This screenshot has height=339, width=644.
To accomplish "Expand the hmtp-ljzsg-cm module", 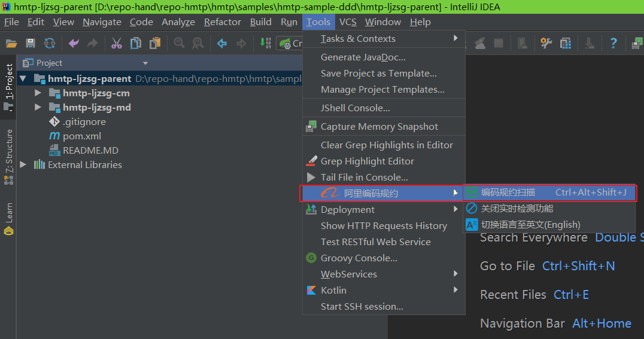I will 38,93.
